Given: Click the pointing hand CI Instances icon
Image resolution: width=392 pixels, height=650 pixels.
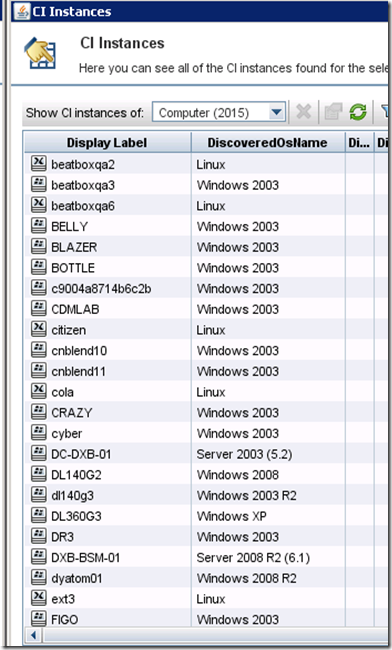Looking at the screenshot, I should [40, 53].
